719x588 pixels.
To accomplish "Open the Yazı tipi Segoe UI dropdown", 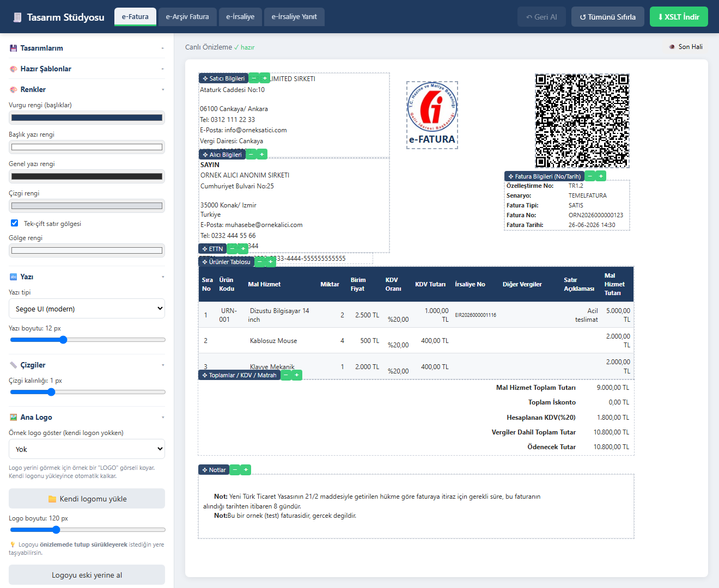I will point(87,309).
